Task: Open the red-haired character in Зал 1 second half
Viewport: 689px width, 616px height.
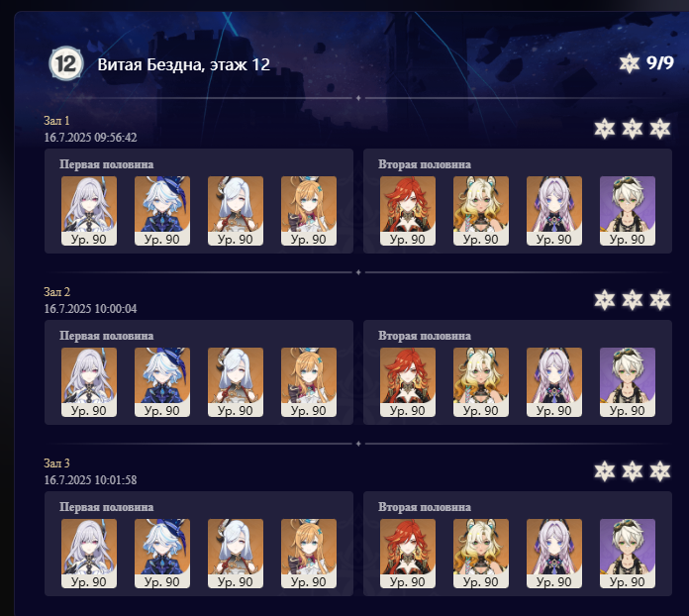Action: click(407, 211)
